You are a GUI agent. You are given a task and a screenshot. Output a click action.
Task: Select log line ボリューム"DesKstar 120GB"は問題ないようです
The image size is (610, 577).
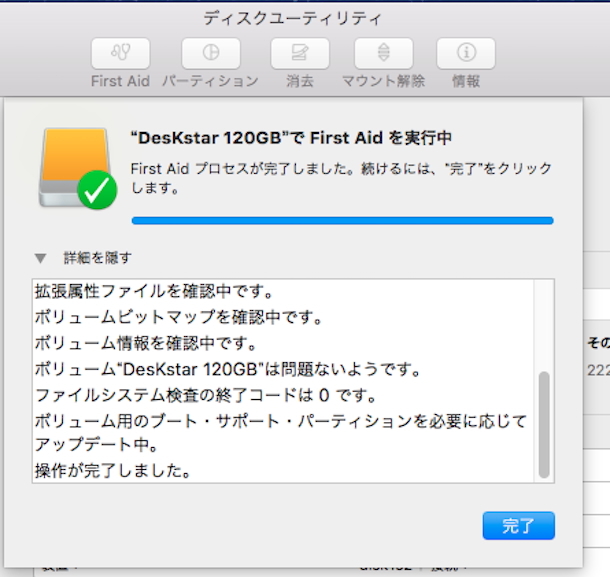coord(228,369)
